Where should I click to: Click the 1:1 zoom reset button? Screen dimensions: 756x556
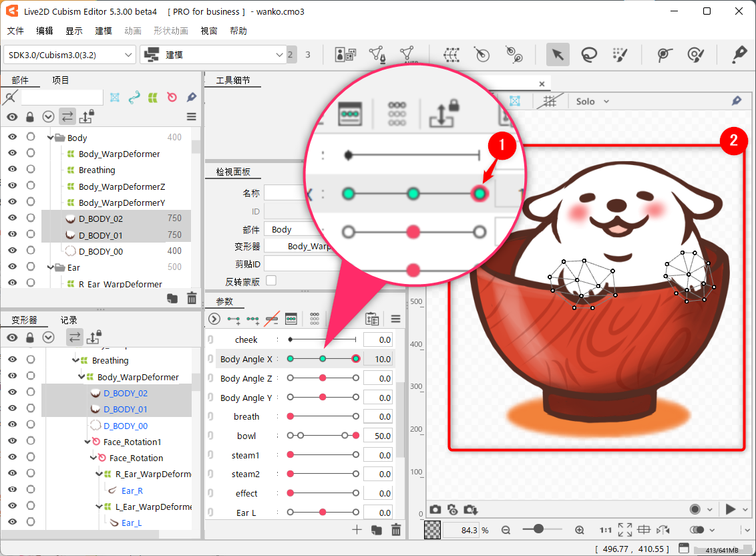pyautogui.click(x=606, y=530)
